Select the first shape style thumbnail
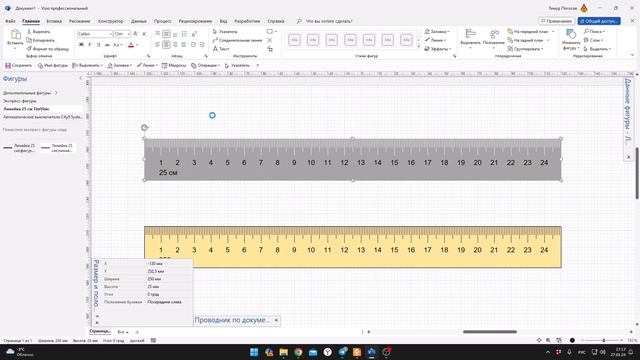Screen dimensions: 640x360 point(294,40)
